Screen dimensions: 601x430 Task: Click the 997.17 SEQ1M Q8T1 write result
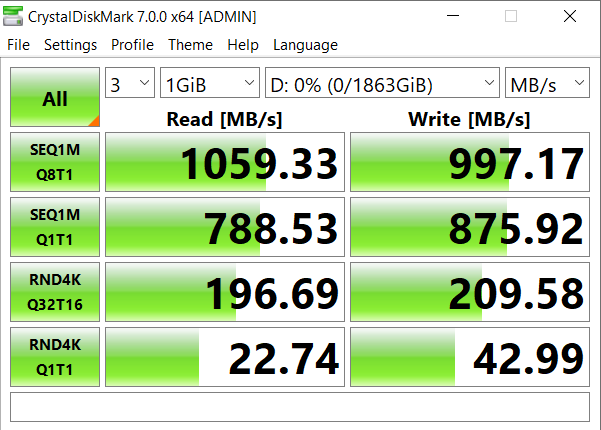pyautogui.click(x=470, y=162)
